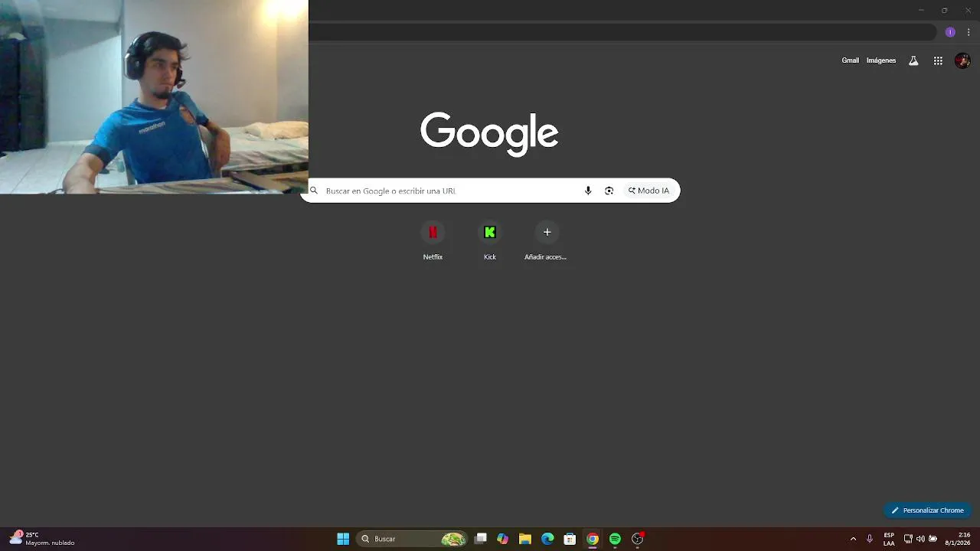Open Search Labs flask icon

click(913, 60)
